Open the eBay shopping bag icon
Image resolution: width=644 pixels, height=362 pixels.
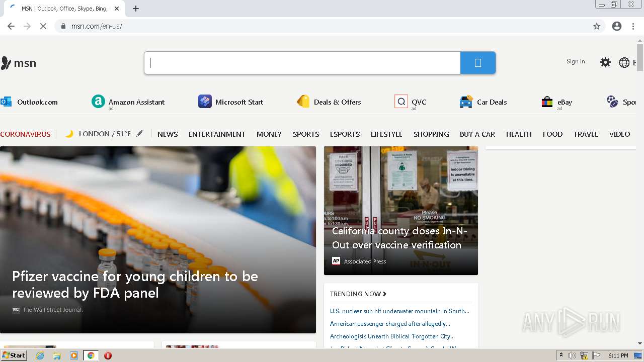547,102
